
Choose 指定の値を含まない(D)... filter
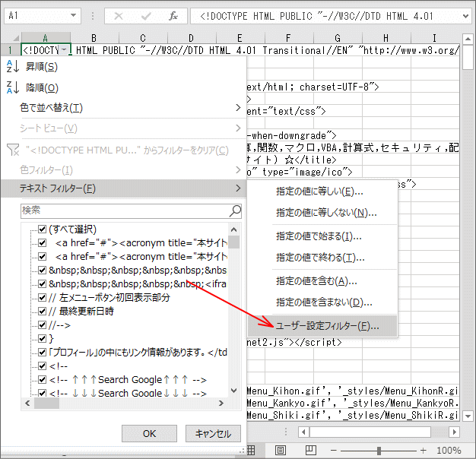(x=322, y=302)
